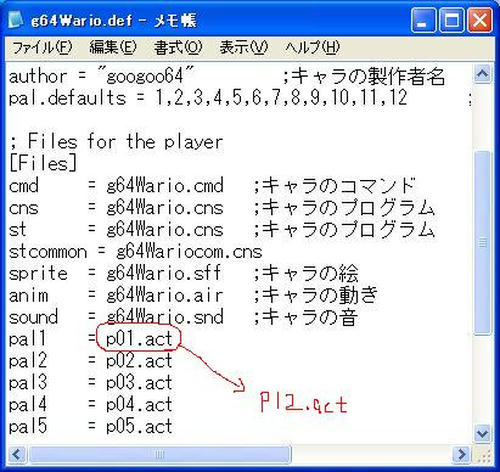Viewport: 500px width, 472px height.
Task: Click the window title "g64Wario.def - メモ帳"
Action: pyautogui.click(x=113, y=21)
